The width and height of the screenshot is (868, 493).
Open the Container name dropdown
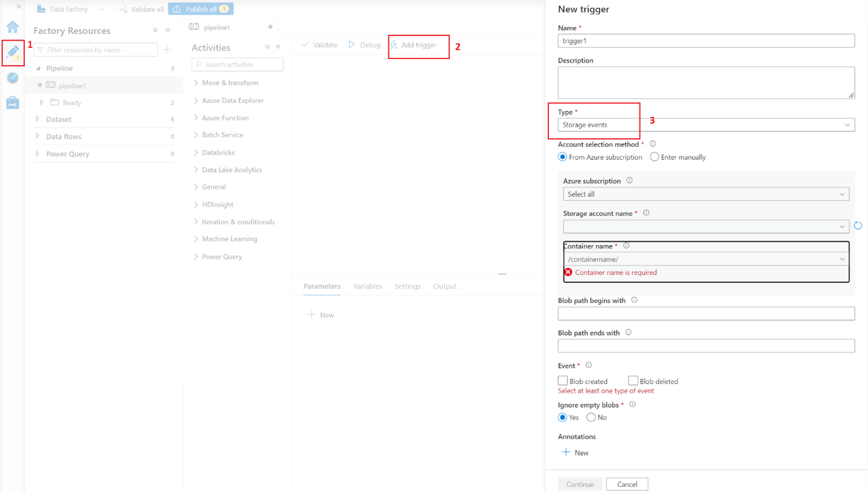point(706,259)
